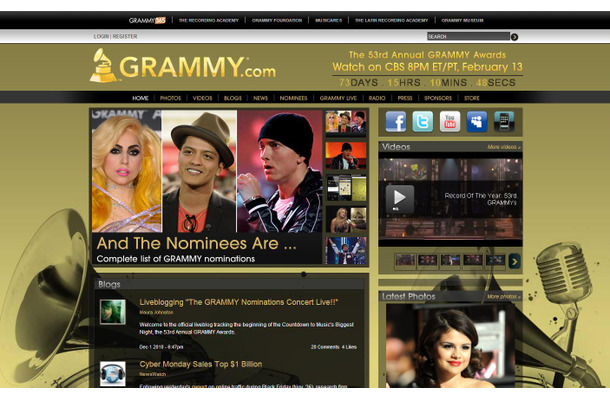The image size is (610, 400).
Task: Visit The Latin Recording Academy link
Action: 391,20
